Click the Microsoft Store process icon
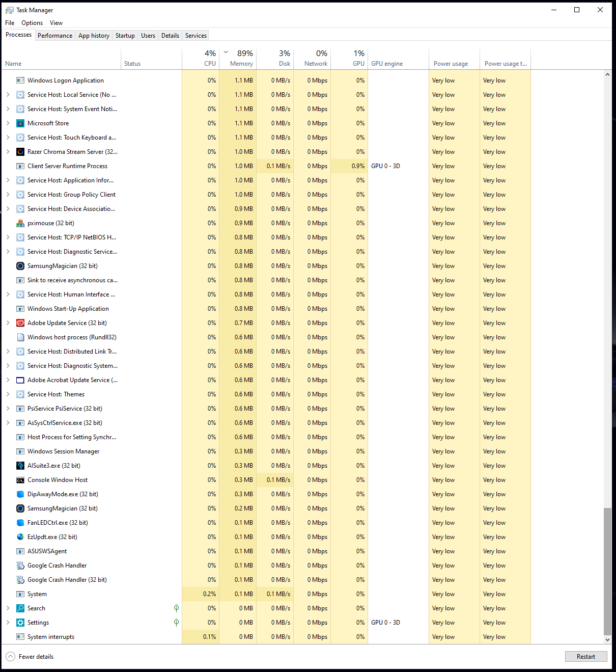 coord(20,123)
